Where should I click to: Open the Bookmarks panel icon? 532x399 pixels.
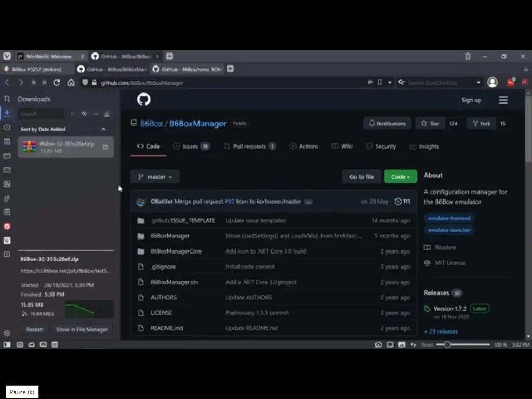click(7, 99)
